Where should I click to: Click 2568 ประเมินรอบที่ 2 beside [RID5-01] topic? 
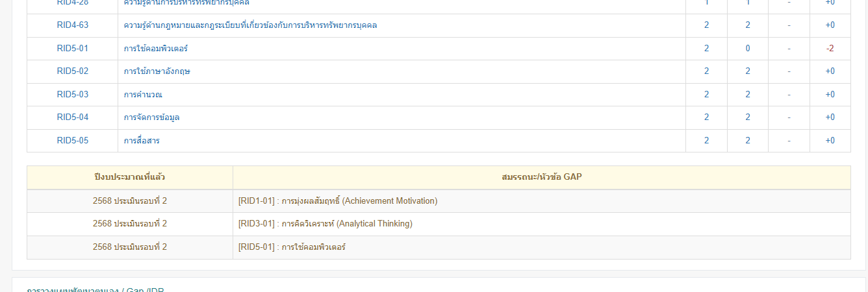pos(130,247)
